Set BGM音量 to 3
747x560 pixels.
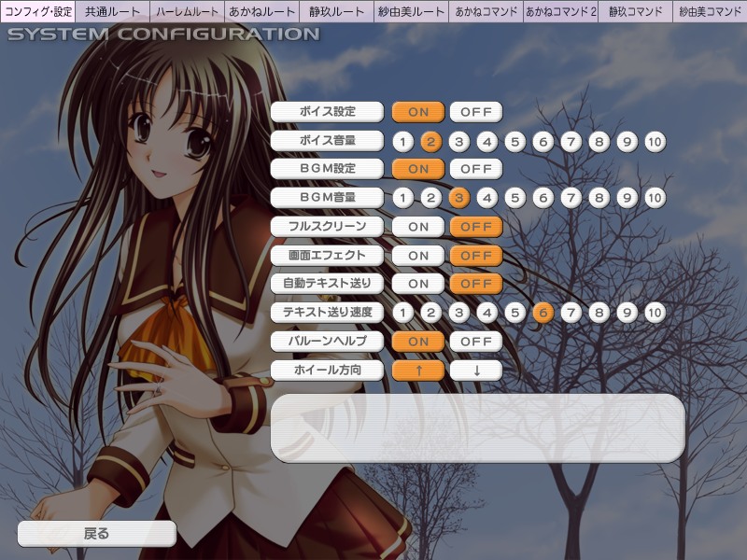point(459,198)
